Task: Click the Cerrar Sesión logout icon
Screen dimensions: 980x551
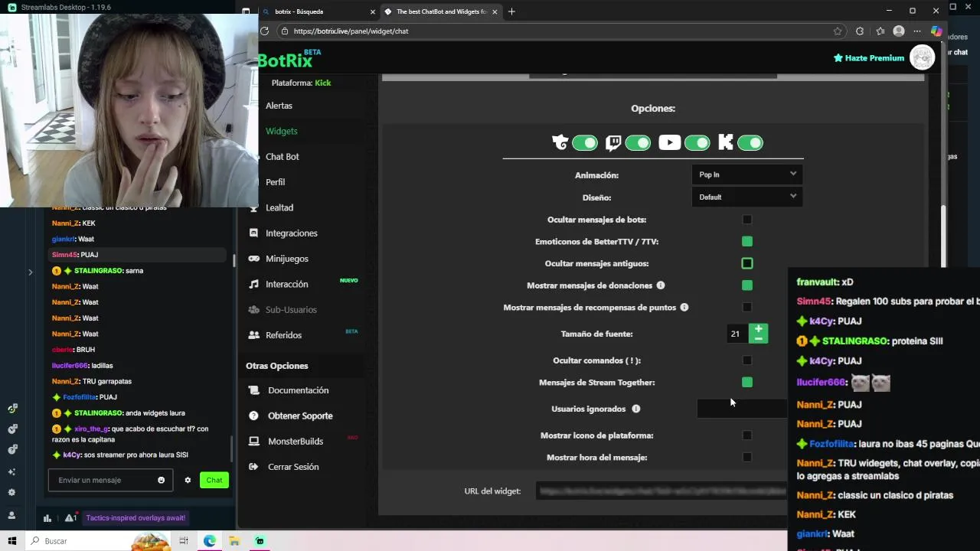Action: tap(253, 467)
